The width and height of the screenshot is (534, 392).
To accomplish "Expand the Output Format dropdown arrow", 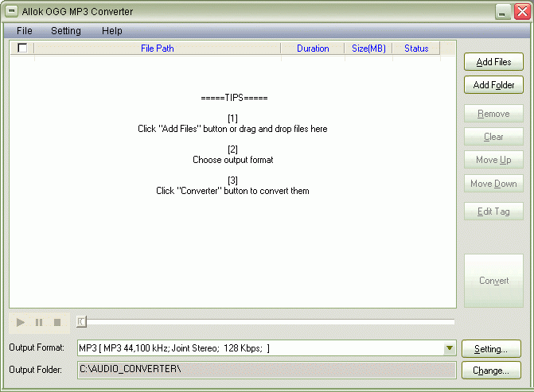I will coord(450,347).
